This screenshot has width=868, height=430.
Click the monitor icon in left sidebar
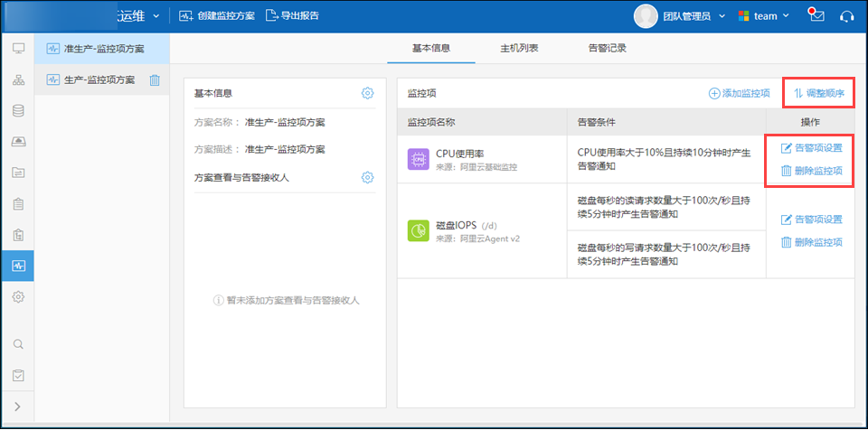[18, 48]
